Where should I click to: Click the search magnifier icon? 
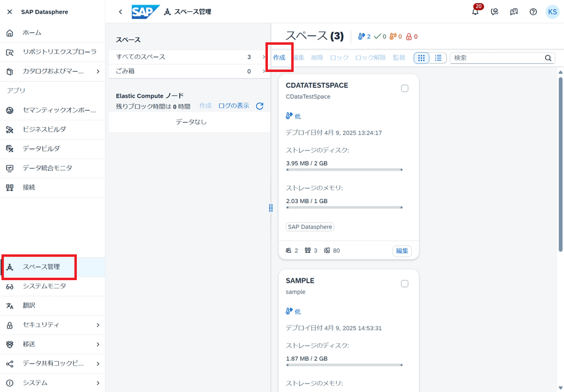(548, 58)
